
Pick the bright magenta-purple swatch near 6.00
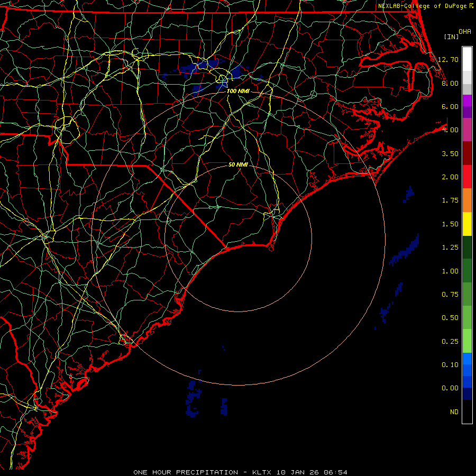click(467, 100)
